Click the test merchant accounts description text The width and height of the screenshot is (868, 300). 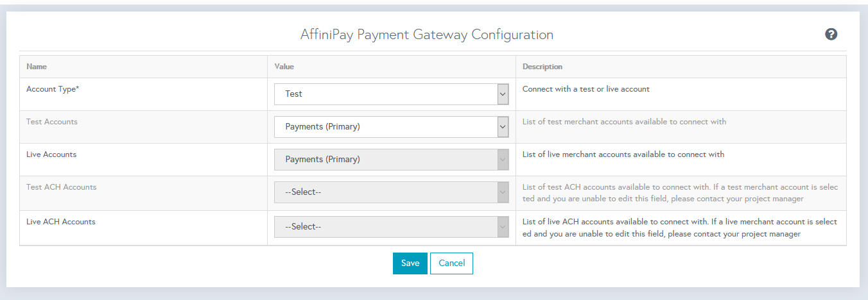click(x=625, y=122)
